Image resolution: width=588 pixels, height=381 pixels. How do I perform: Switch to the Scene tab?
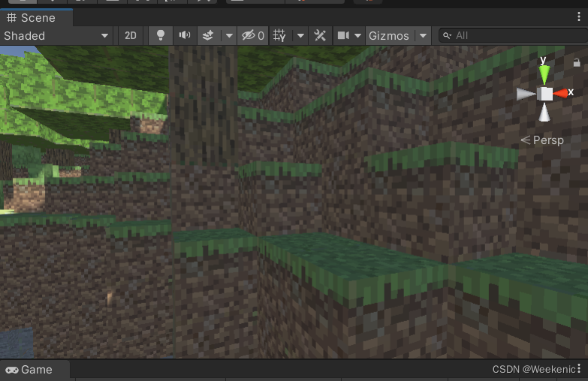(36, 17)
